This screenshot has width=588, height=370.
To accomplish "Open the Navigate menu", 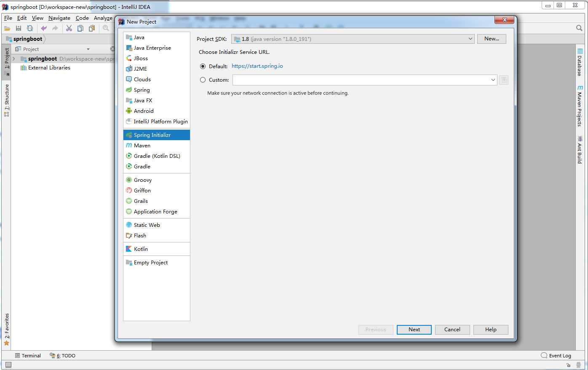I will [59, 18].
